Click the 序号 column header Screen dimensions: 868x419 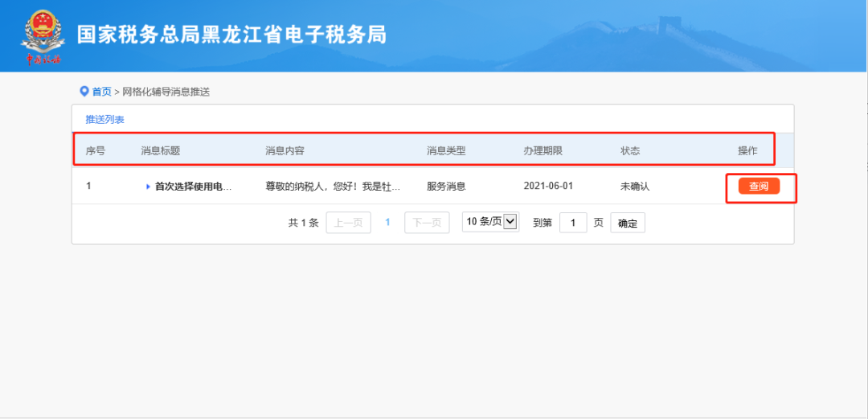pos(95,150)
